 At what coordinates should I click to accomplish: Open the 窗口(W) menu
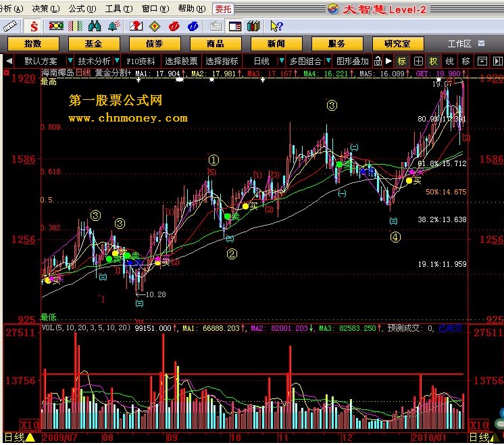(x=155, y=9)
